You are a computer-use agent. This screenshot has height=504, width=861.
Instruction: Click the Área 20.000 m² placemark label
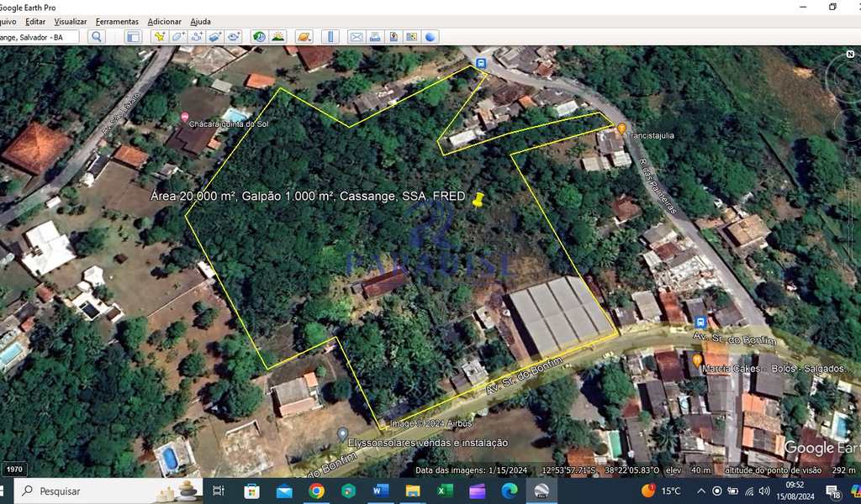point(308,197)
